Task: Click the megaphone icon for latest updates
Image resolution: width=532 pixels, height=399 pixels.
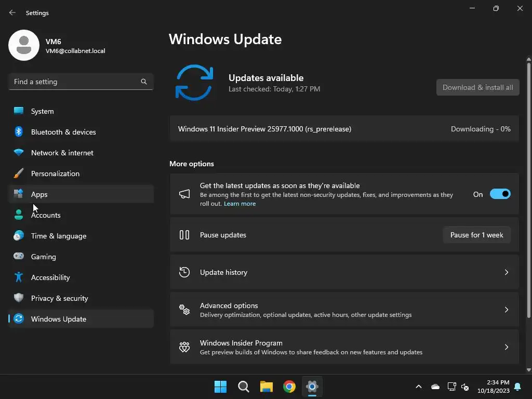Action: (x=184, y=194)
